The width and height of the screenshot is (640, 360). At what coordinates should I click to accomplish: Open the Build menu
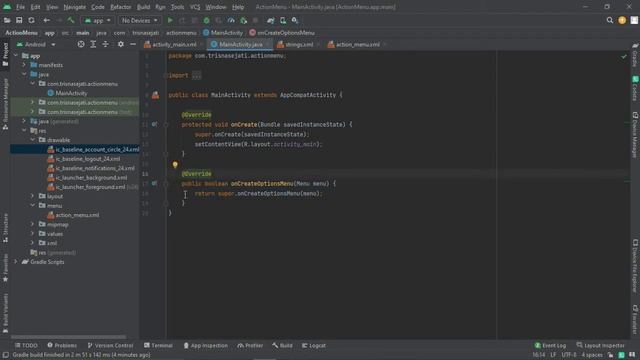[143, 7]
